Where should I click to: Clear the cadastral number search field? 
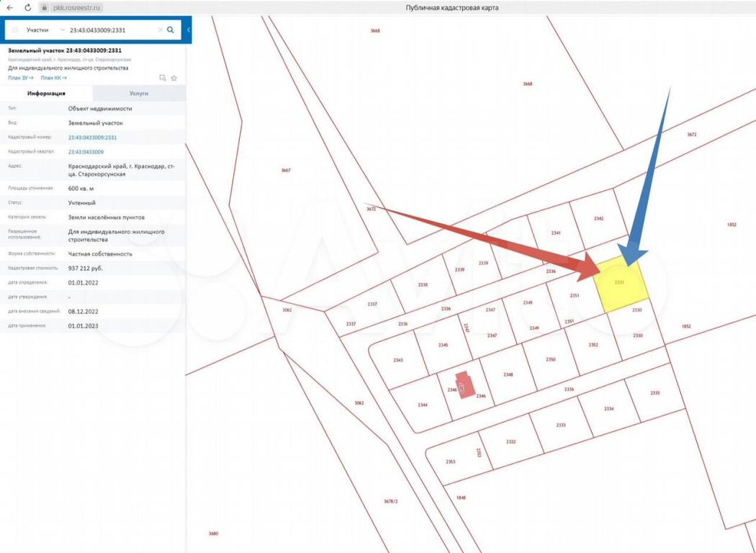pos(160,30)
